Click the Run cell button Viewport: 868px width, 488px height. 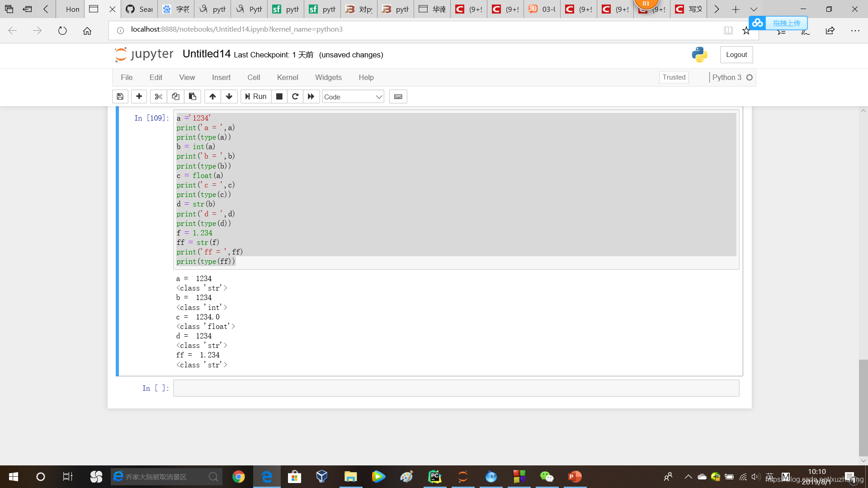255,96
